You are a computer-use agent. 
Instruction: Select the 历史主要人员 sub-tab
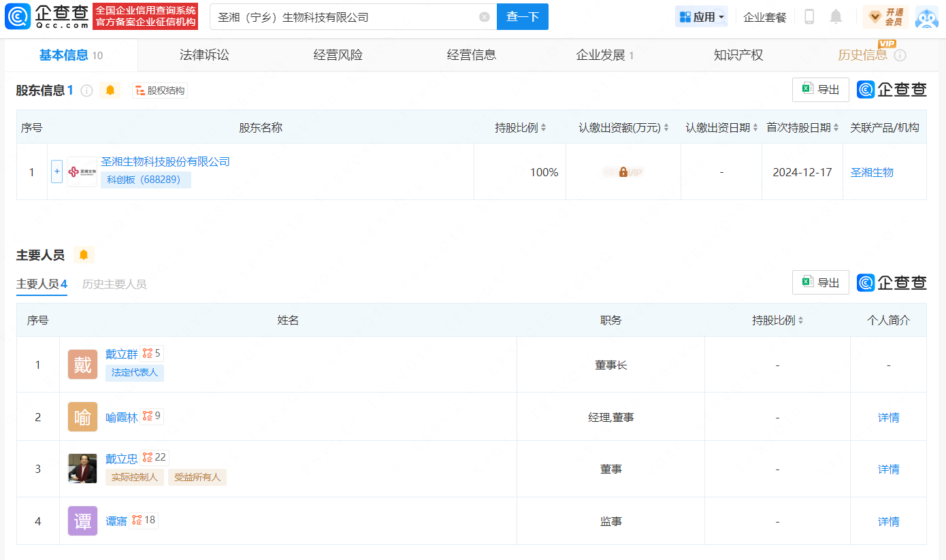coord(114,284)
